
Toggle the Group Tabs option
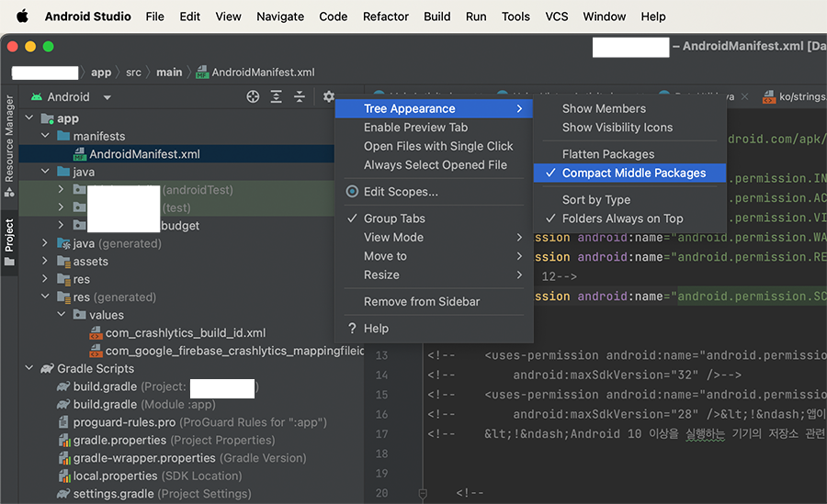click(394, 218)
